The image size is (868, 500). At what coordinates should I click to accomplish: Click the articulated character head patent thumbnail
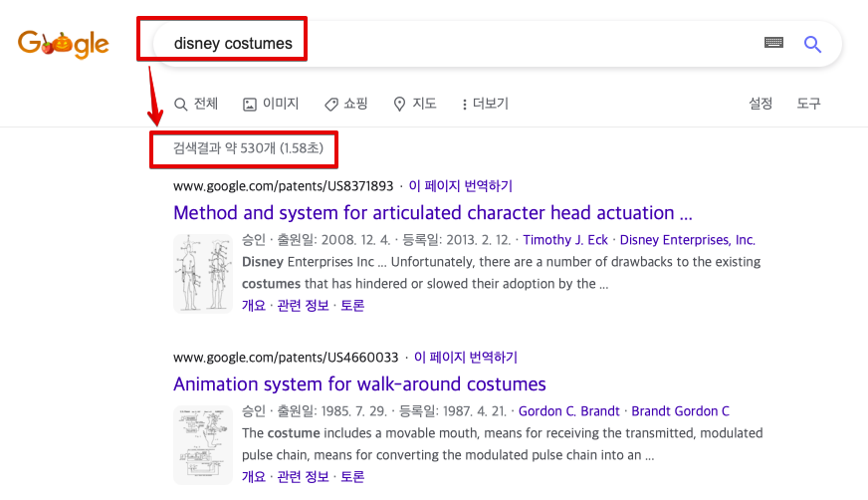[x=203, y=274]
